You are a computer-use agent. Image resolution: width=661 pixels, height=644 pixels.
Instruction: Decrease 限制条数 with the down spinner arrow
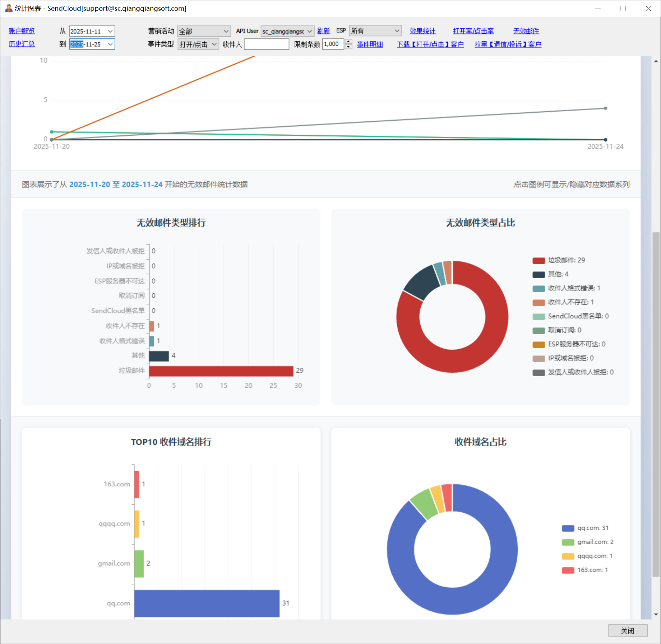[x=348, y=47]
